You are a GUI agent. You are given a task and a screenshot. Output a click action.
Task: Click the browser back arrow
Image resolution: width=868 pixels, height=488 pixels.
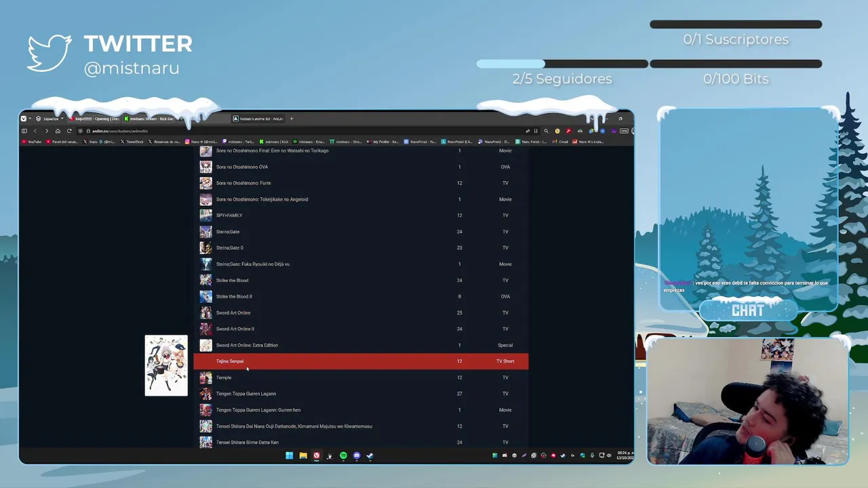35,131
